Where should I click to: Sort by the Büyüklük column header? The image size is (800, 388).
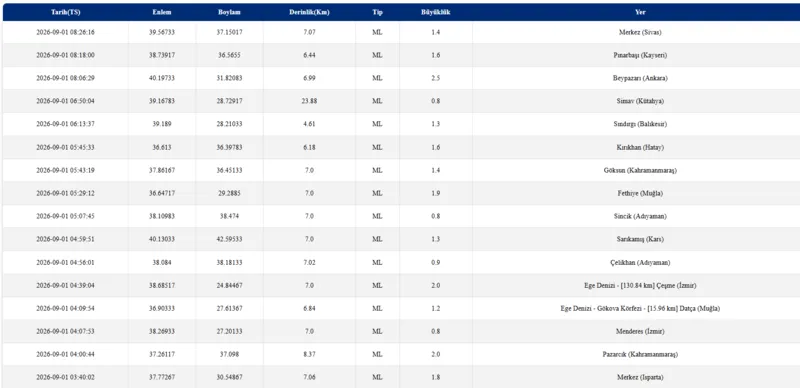tap(435, 12)
